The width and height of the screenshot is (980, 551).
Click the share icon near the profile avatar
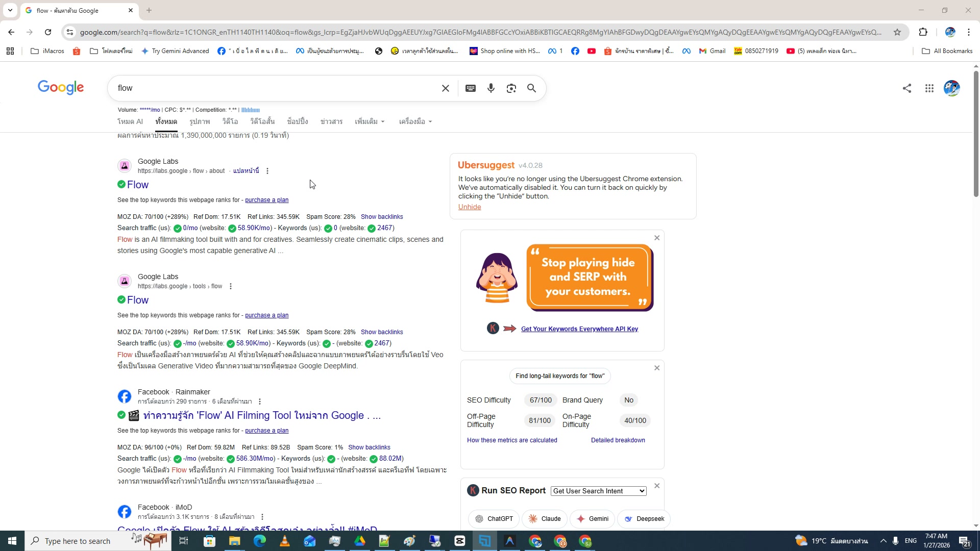907,88
